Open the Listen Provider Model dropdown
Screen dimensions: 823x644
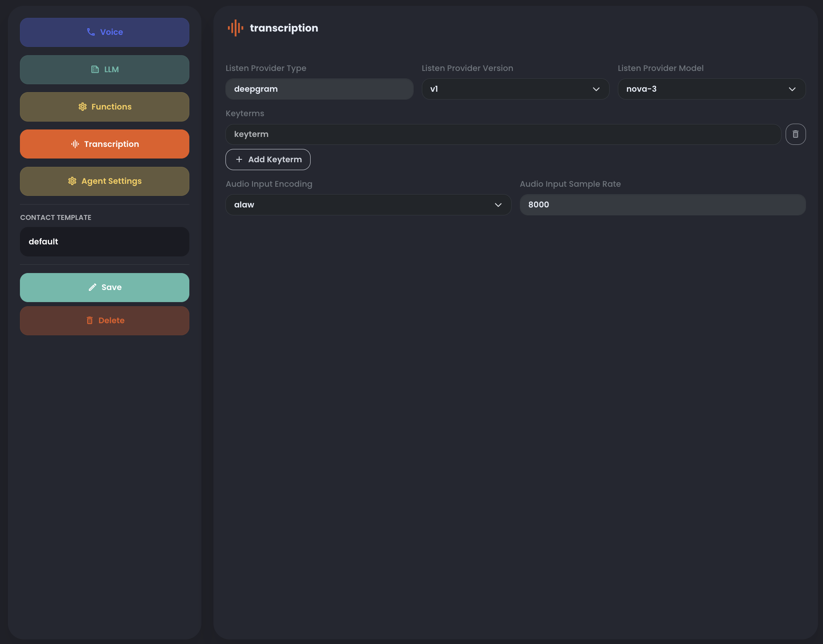[712, 89]
